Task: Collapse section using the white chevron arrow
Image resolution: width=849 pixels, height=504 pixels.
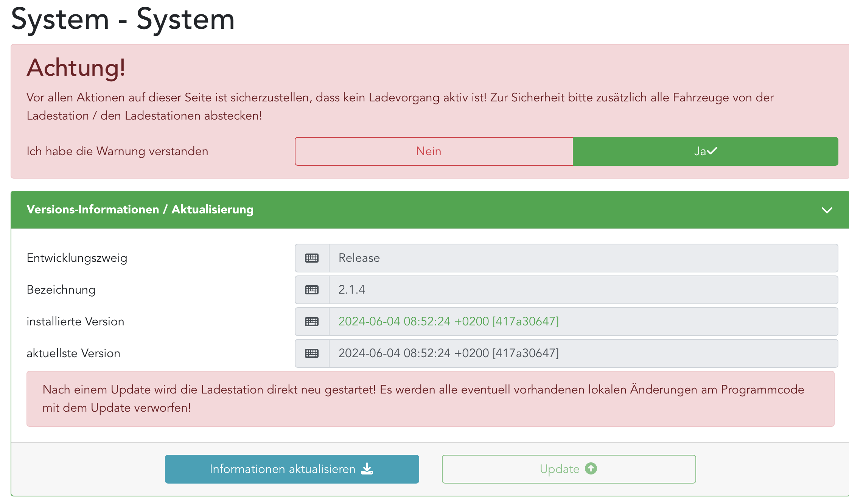Action: (x=827, y=210)
